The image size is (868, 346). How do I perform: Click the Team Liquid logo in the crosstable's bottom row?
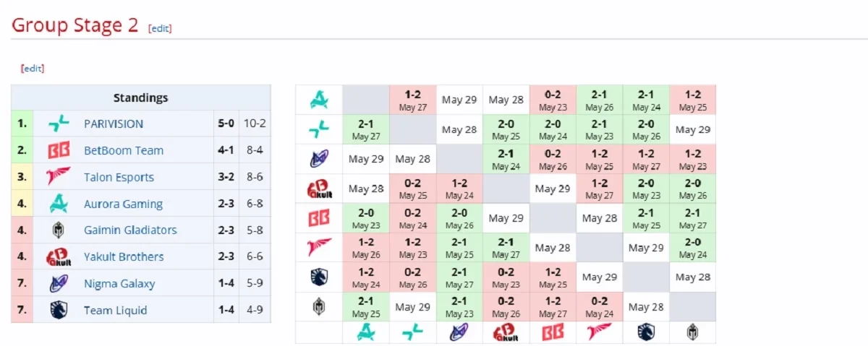point(646,332)
